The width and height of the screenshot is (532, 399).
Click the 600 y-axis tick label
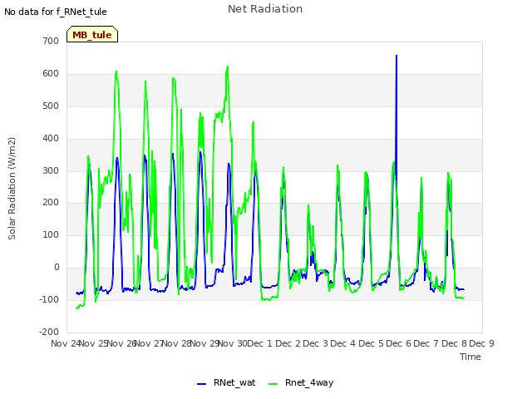51,73
